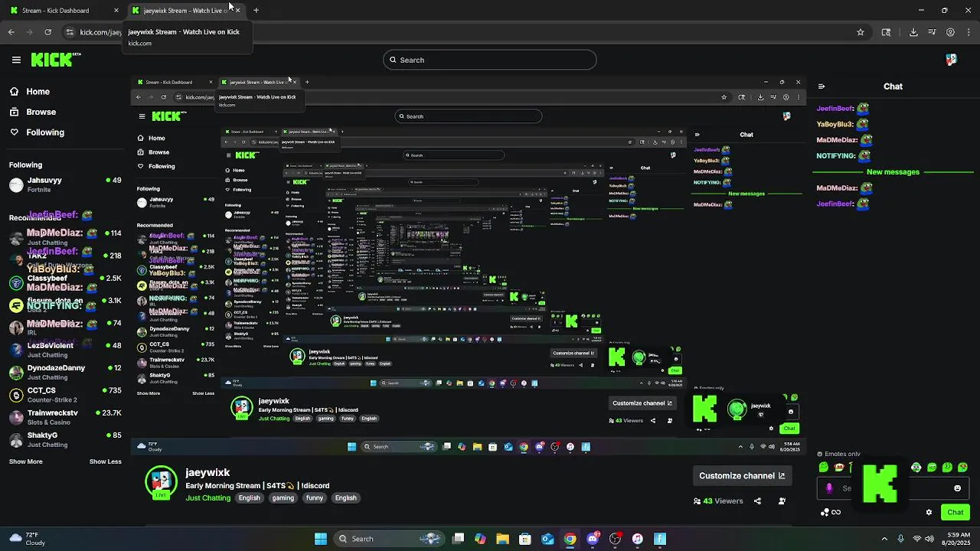The width and height of the screenshot is (980, 551).
Task: Jump to New messages in chat
Action: click(x=893, y=172)
